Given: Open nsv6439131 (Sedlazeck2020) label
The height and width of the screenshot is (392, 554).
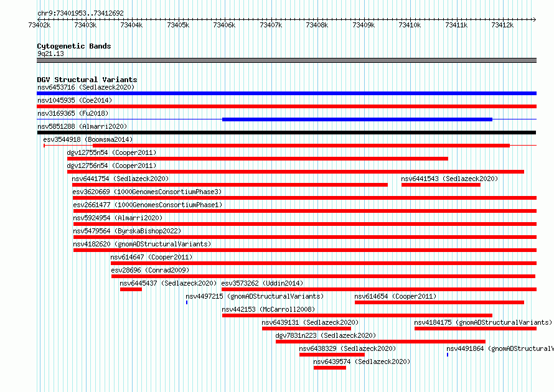Looking at the screenshot, I should (310, 322).
